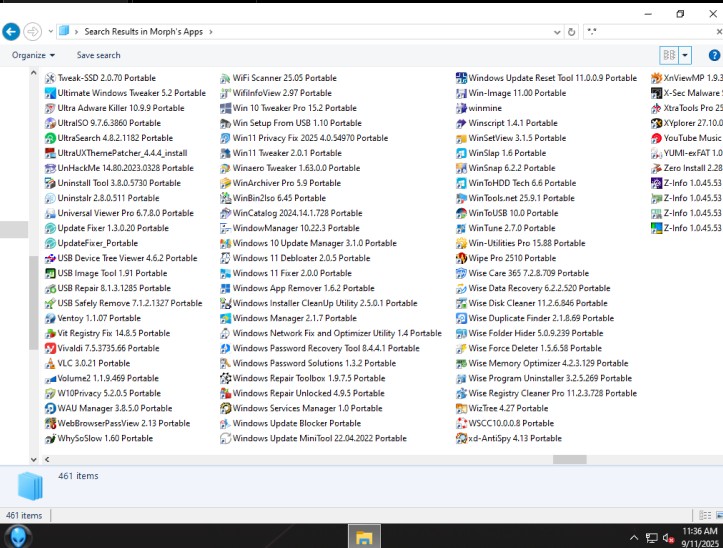Click the Tweak-SSD 2.0.70 Portable icon
Screen dimensions: 723x548
[50, 78]
